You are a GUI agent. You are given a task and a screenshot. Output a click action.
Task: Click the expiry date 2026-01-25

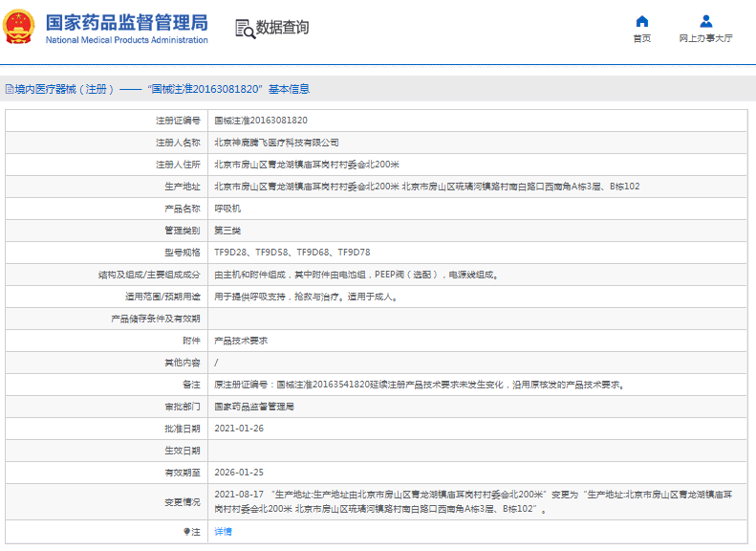[x=239, y=473]
